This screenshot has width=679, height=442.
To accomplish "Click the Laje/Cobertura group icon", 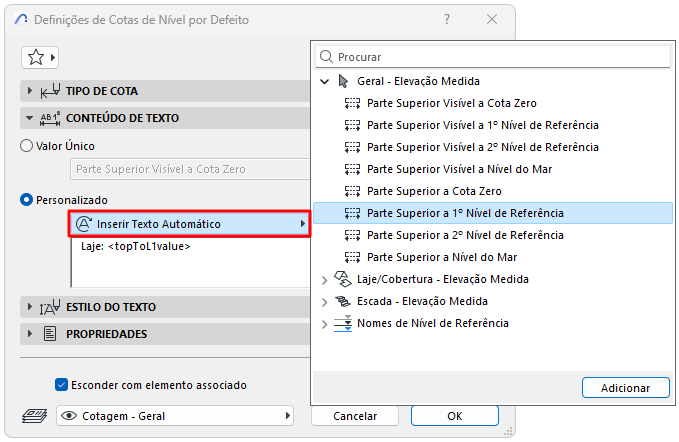I will point(343,279).
